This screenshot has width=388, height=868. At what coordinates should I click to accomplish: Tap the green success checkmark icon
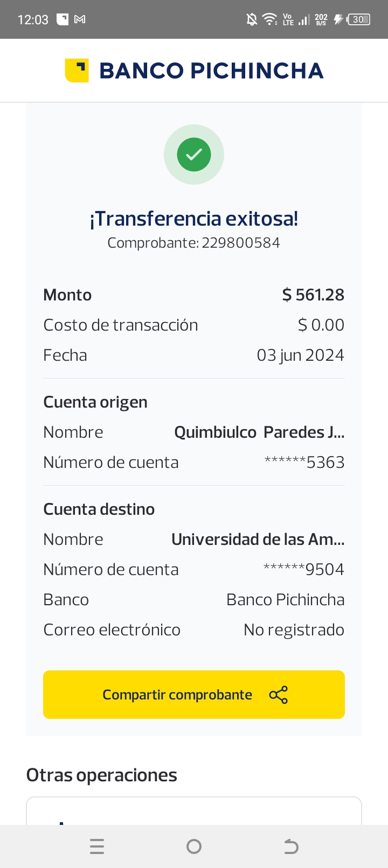(194, 155)
